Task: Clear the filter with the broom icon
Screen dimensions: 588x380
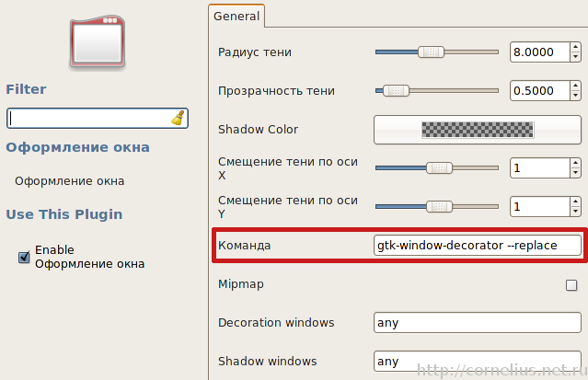Action: pyautogui.click(x=179, y=118)
